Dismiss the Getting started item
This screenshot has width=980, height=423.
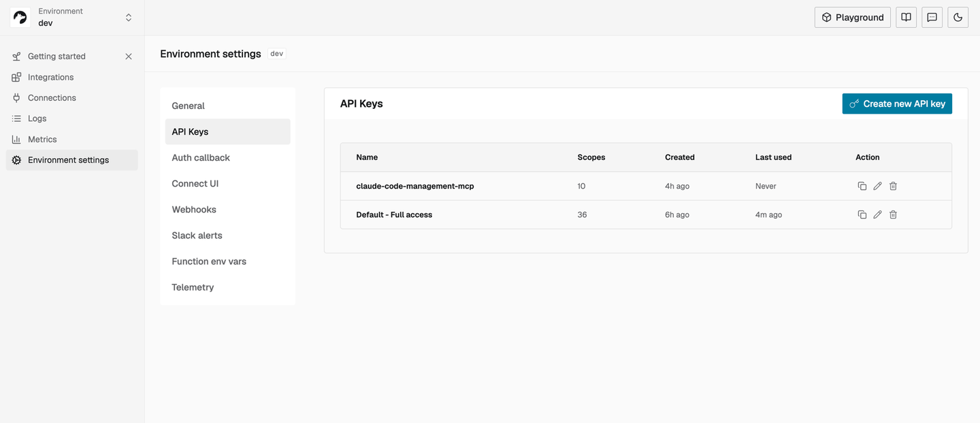(x=129, y=57)
